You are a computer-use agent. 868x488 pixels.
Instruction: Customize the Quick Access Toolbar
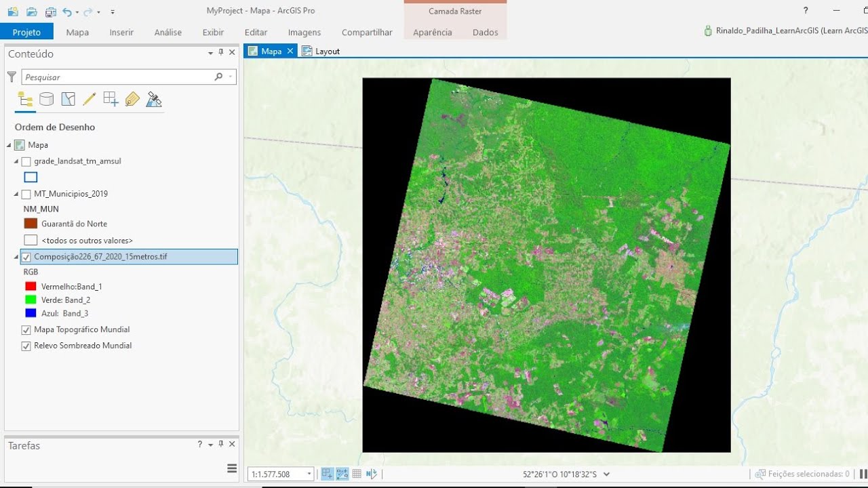[113, 12]
